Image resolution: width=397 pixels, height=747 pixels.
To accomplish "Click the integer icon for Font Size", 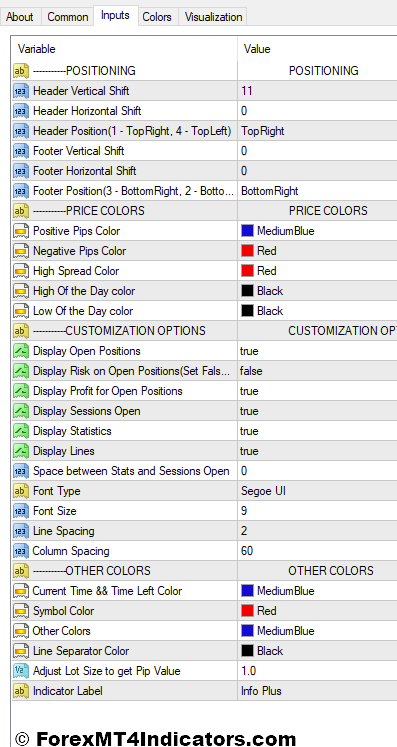I will 21,511.
